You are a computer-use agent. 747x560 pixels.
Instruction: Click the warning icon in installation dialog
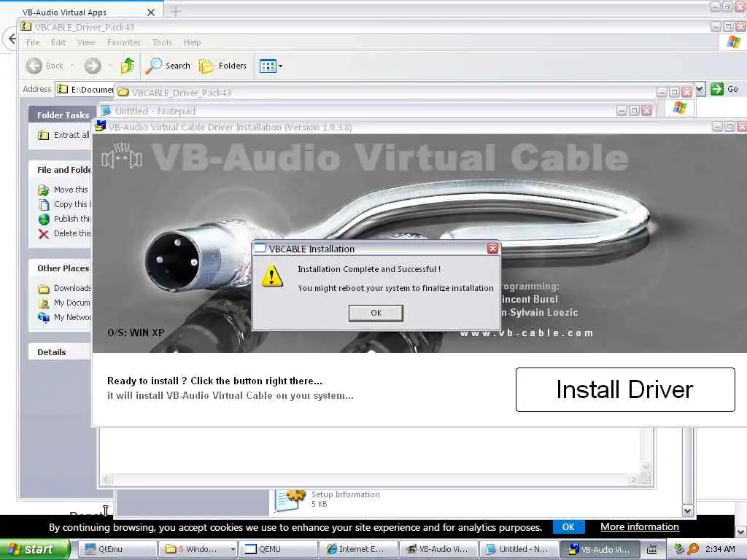point(272,276)
